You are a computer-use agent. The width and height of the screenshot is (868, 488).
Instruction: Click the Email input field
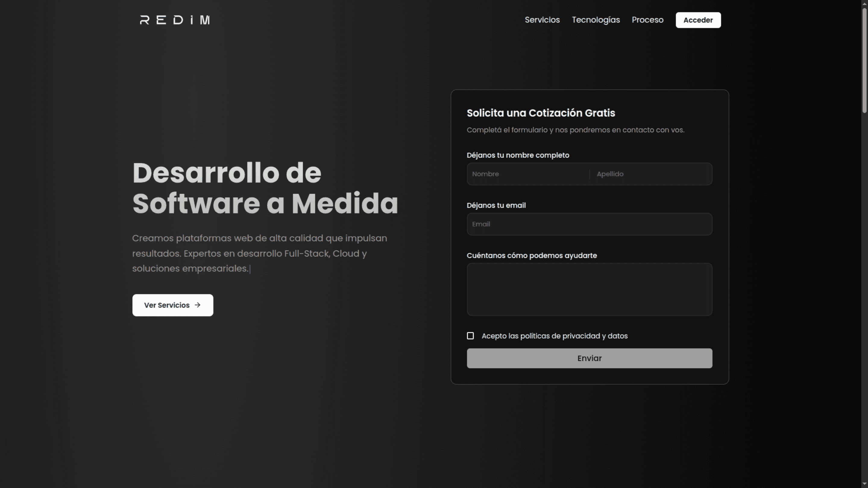pyautogui.click(x=589, y=224)
